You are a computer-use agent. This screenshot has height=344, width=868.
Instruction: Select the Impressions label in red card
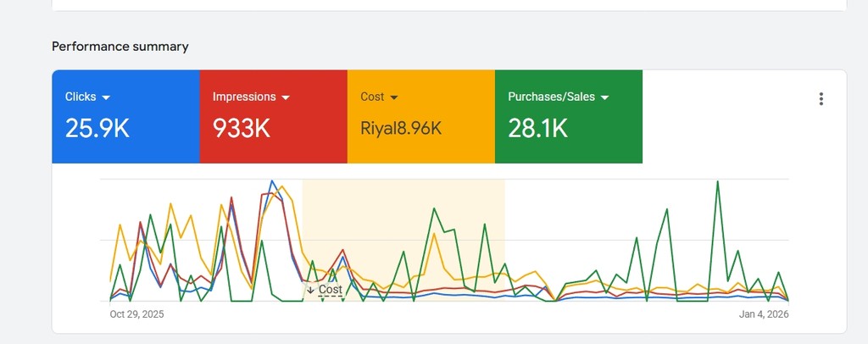(244, 97)
